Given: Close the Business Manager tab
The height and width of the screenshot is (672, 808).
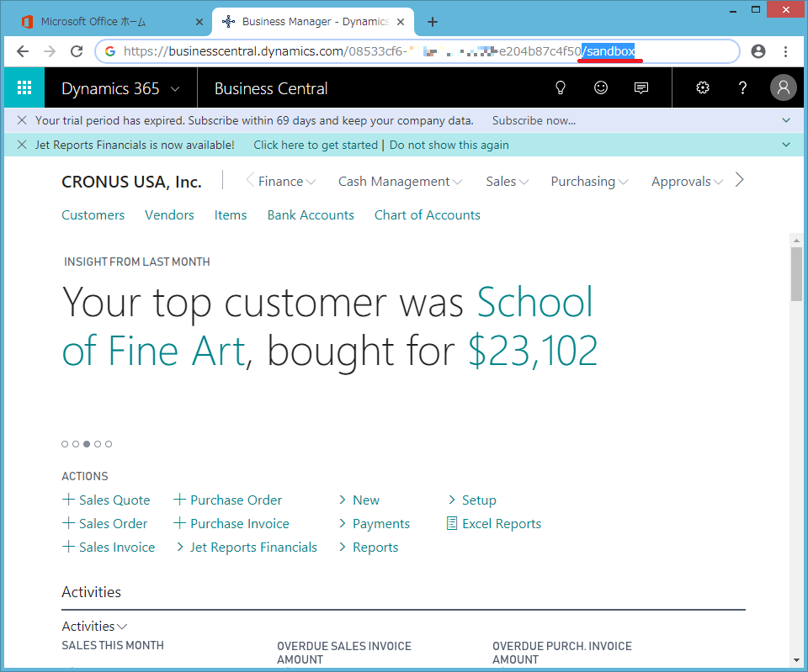Looking at the screenshot, I should (401, 22).
